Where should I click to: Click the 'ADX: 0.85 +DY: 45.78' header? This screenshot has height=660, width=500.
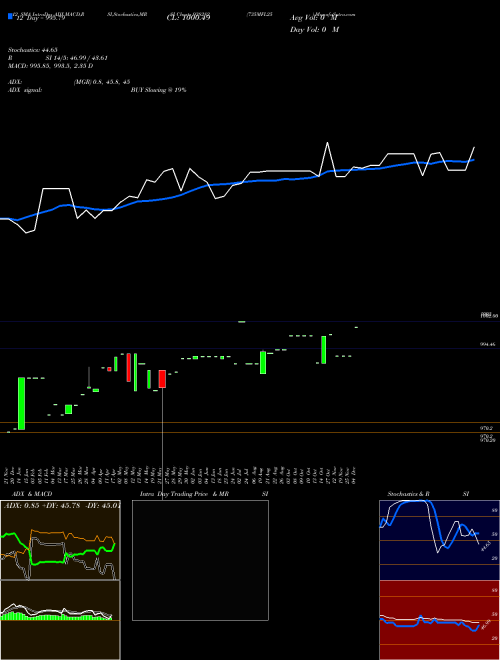pyautogui.click(x=42, y=505)
